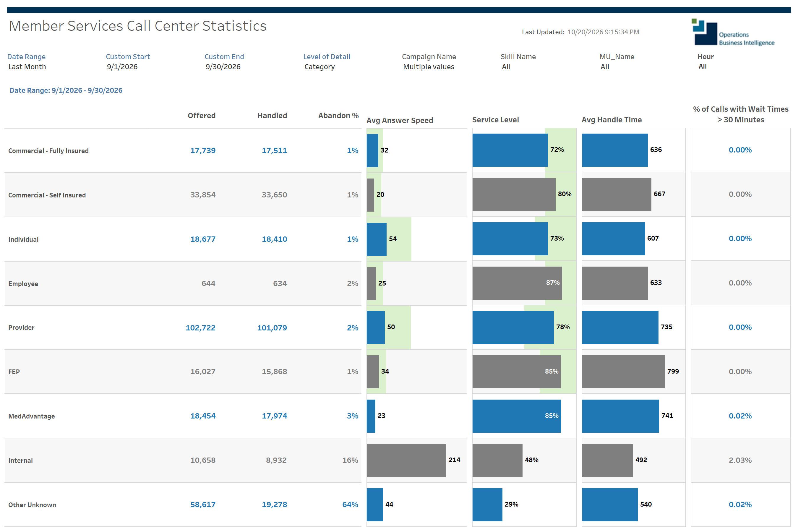Click the FEP Avg Handle Time bar 799
798x532 pixels.
[623, 372]
